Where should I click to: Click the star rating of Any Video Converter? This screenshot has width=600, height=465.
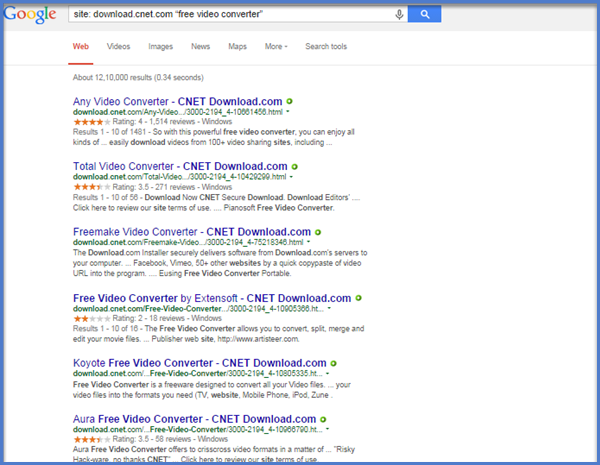coord(92,122)
